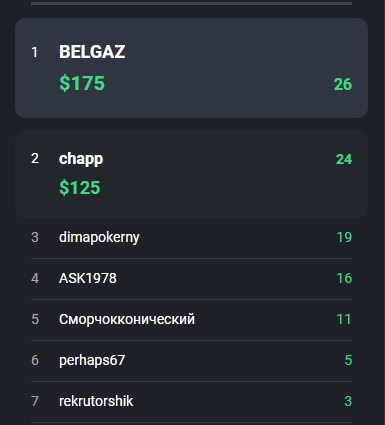The width and height of the screenshot is (385, 425).
Task: Select the rekrutorshik leaderboard row
Action: [x=191, y=402]
